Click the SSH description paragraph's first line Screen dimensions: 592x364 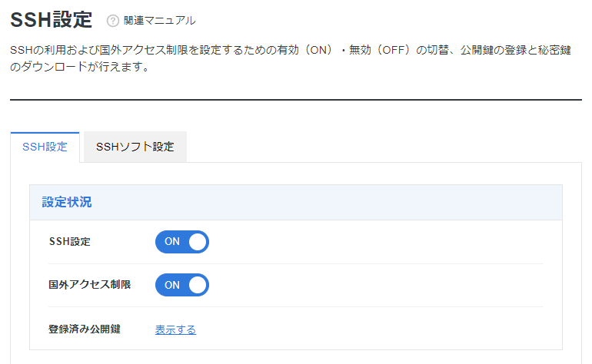point(291,50)
